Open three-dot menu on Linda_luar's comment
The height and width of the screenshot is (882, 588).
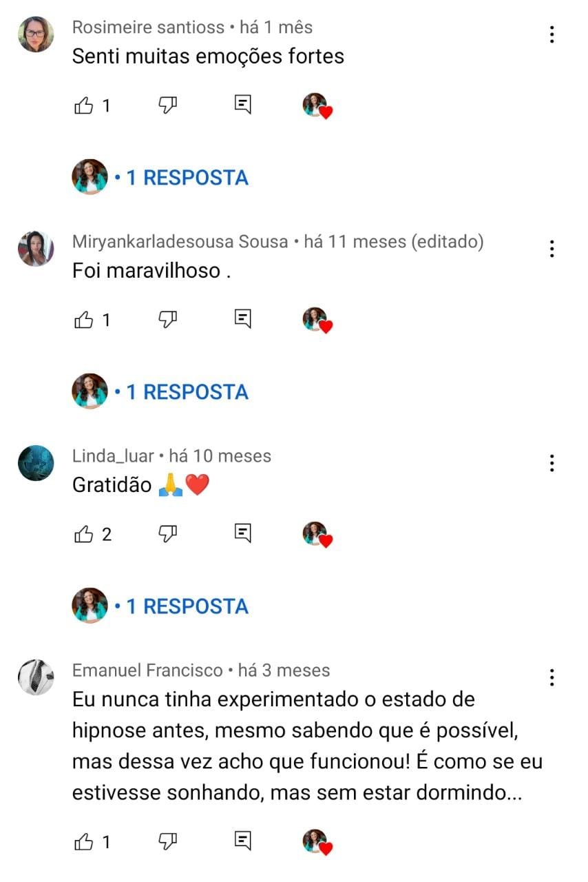552,463
